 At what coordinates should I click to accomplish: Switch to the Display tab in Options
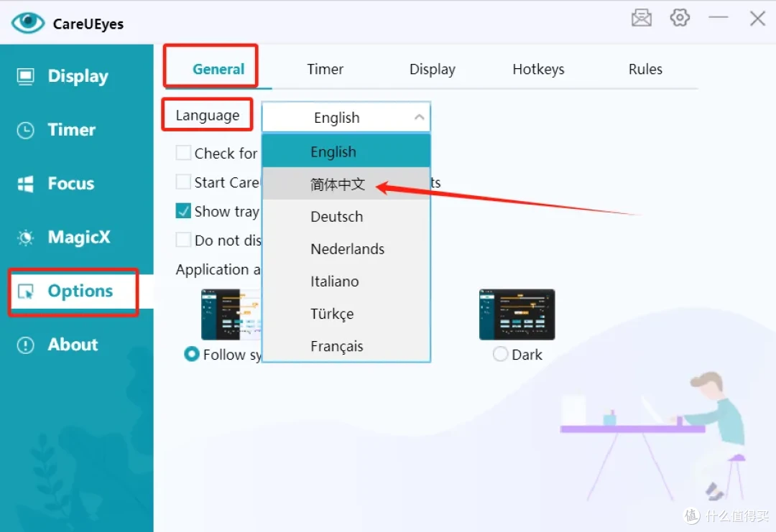tap(432, 69)
